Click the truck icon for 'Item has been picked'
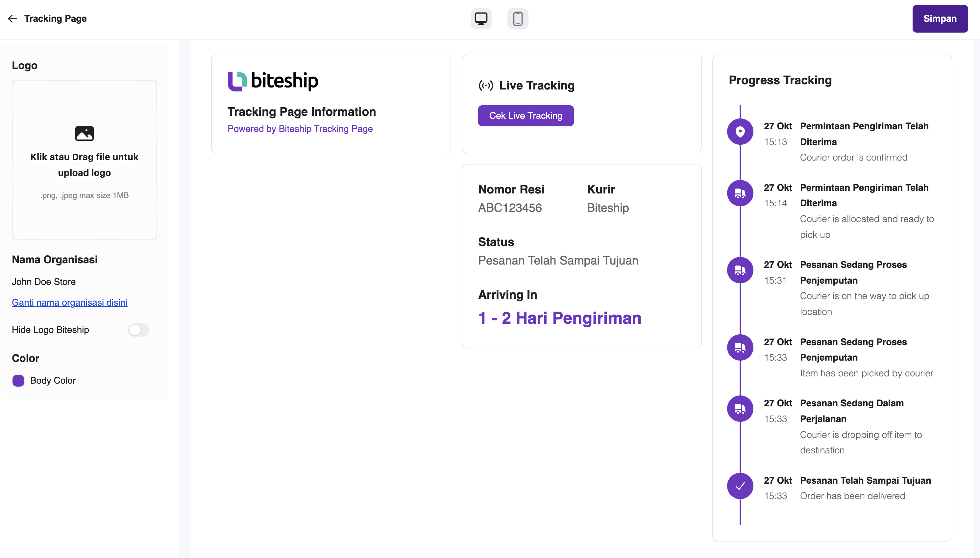 coord(740,348)
